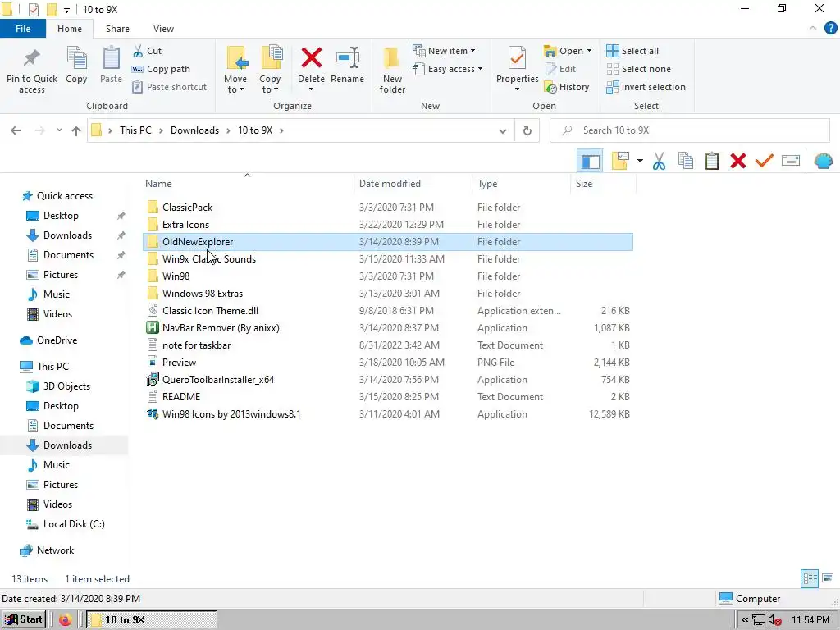Screen dimensions: 840x630
Task: Sort by the Size column header
Action: (603, 184)
